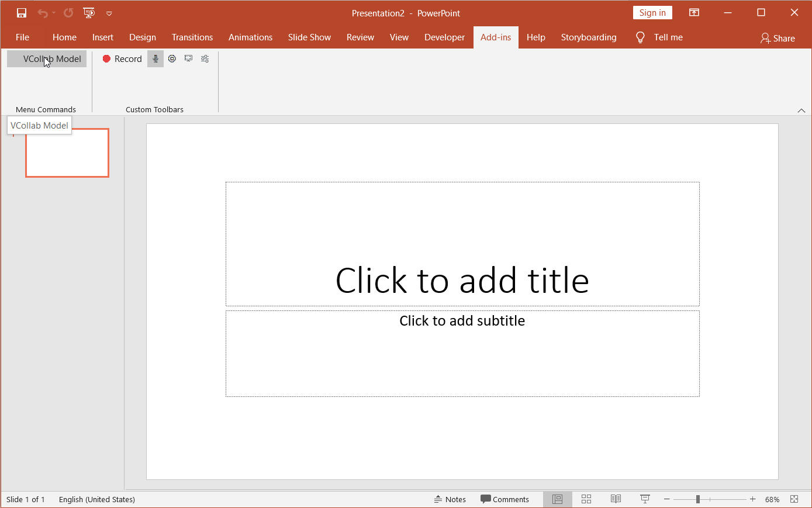Click the Sign in button
The width and height of the screenshot is (812, 508).
[652, 13]
